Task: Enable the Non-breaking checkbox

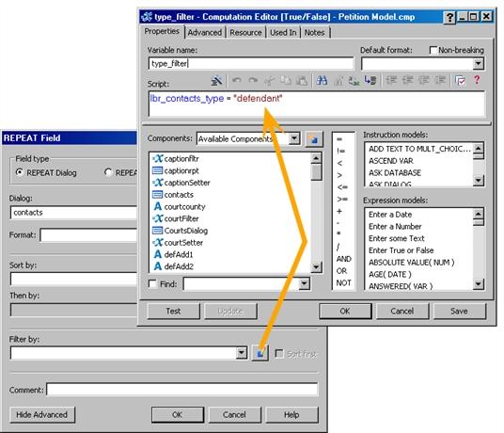Action: click(x=433, y=50)
